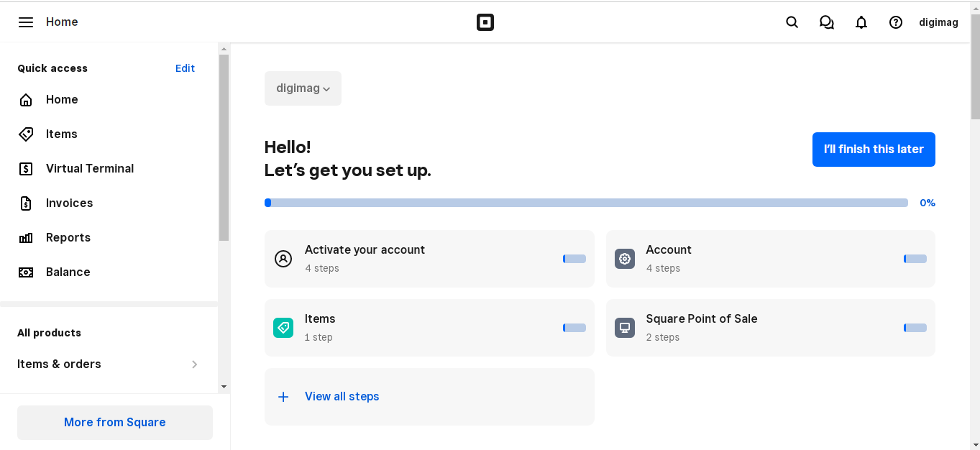Screen dimensions: 980x450
Task: Click the Reports bar chart icon
Action: point(26,238)
